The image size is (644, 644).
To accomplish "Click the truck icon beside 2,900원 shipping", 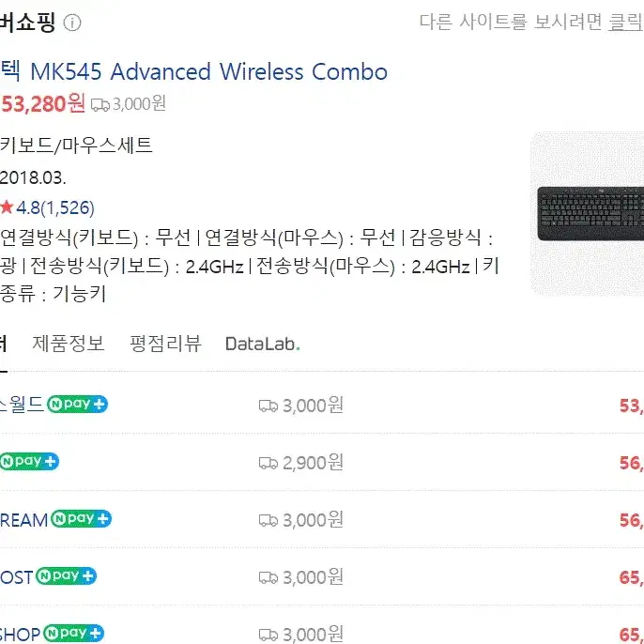I will (x=268, y=464).
